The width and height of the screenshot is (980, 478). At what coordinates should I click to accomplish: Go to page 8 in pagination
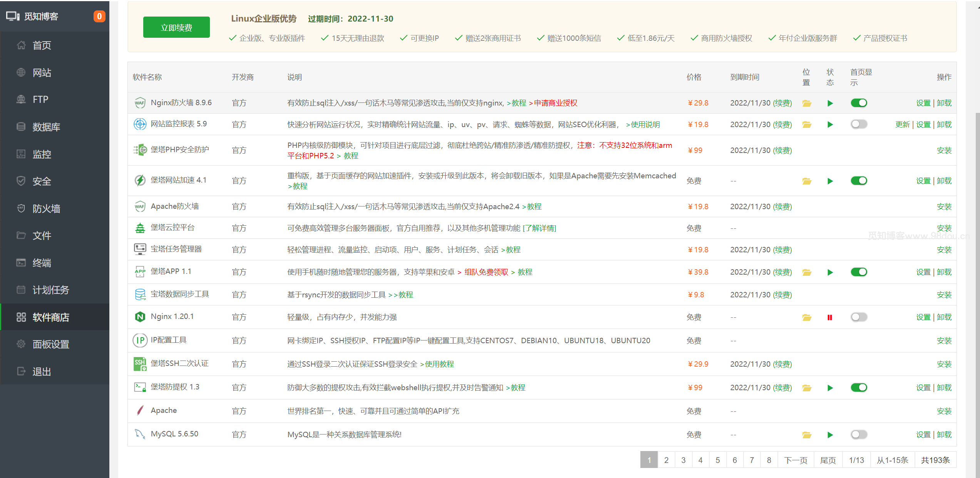(x=769, y=460)
